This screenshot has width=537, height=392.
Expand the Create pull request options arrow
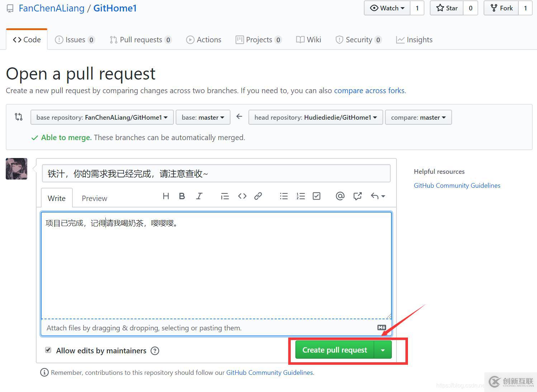coord(383,350)
